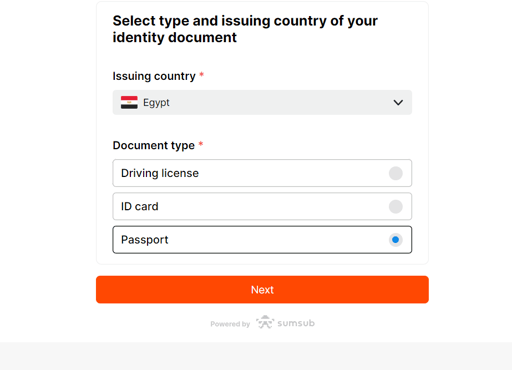Choose the Driving license option label
Image resolution: width=512 pixels, height=370 pixels.
click(x=160, y=173)
